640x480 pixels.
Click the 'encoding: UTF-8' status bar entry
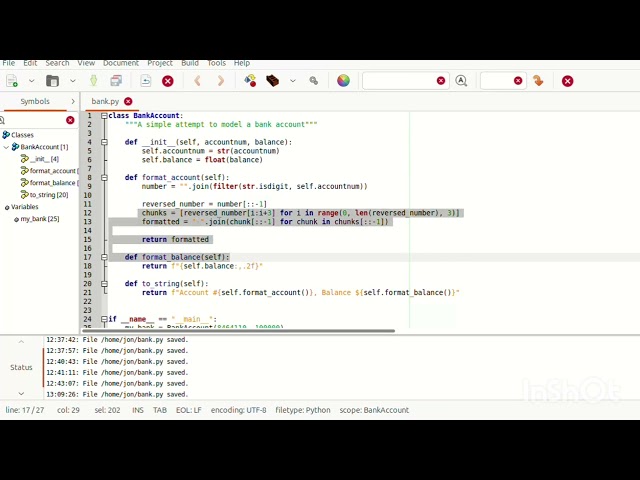(x=238, y=410)
